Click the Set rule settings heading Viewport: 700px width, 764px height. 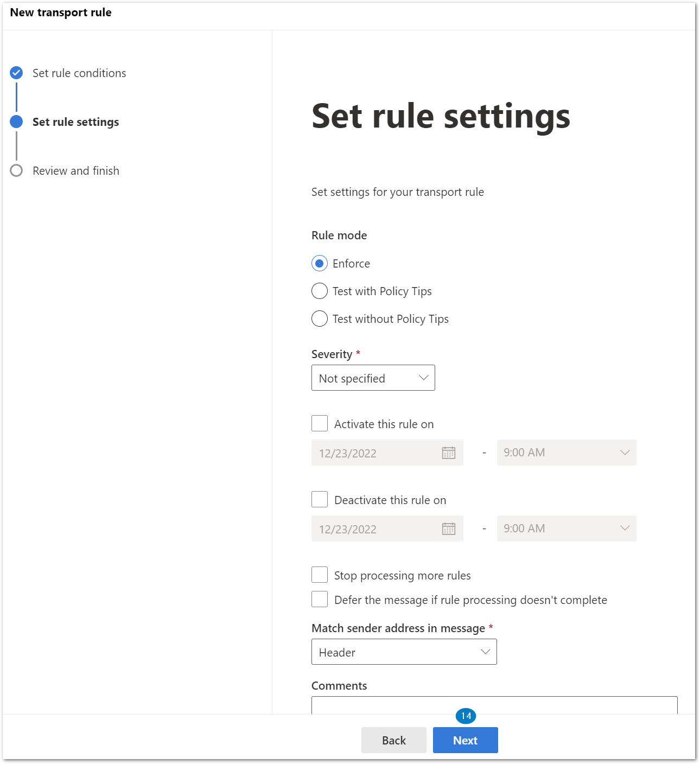[441, 116]
